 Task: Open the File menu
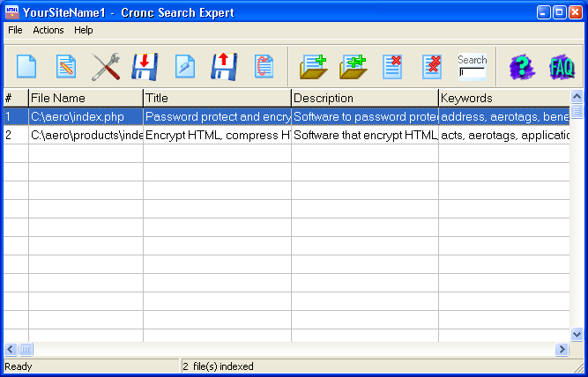click(x=15, y=30)
